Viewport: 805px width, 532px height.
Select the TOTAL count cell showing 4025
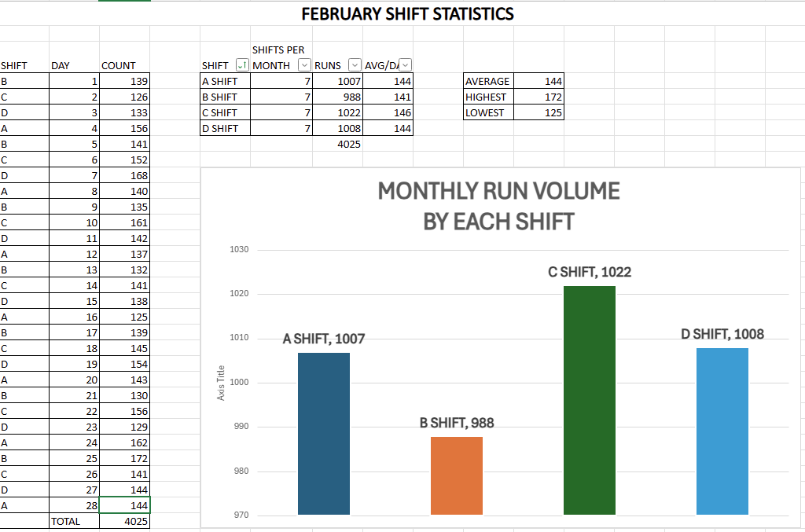pyautogui.click(x=125, y=521)
